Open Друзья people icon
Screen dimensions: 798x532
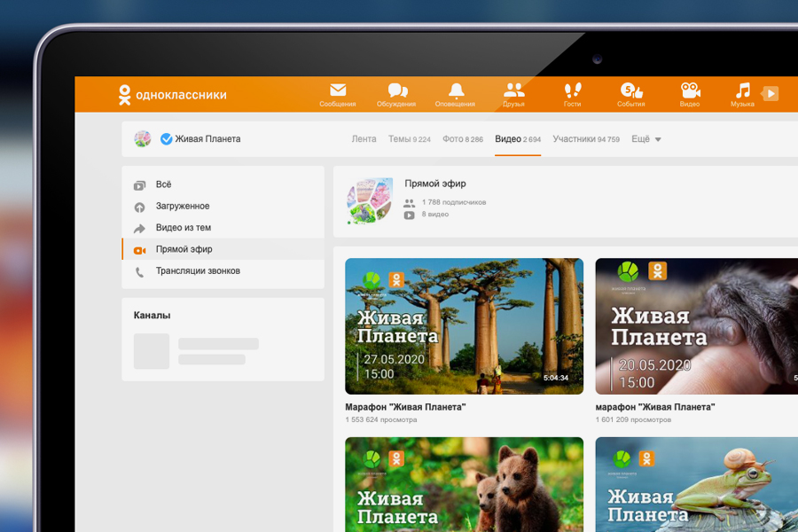pyautogui.click(x=514, y=90)
